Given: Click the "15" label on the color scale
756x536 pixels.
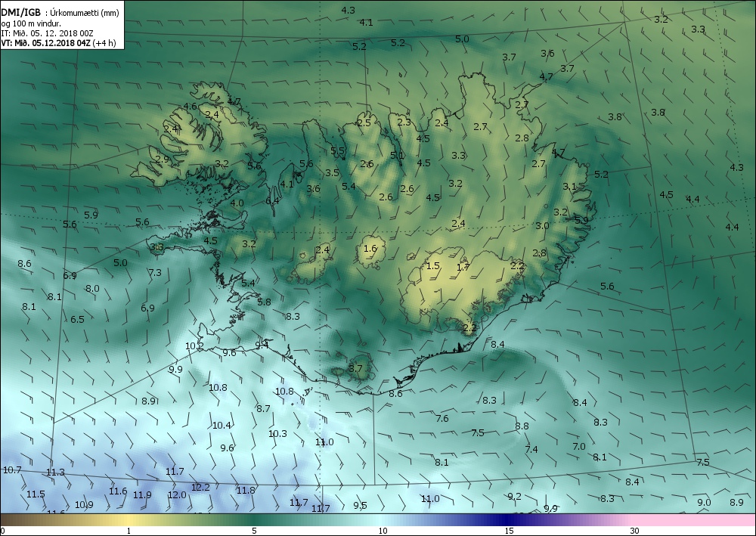Looking at the screenshot, I should pyautogui.click(x=509, y=531).
